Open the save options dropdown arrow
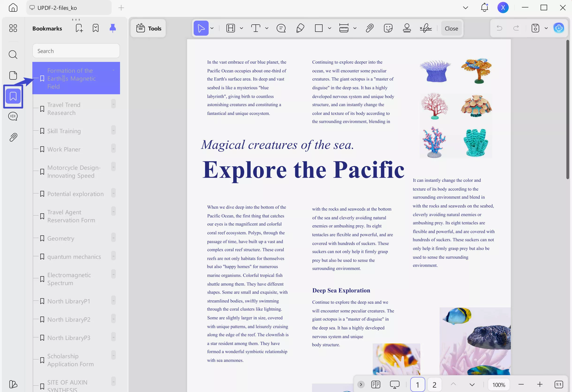Viewport: 572px width, 392px height. point(546,28)
